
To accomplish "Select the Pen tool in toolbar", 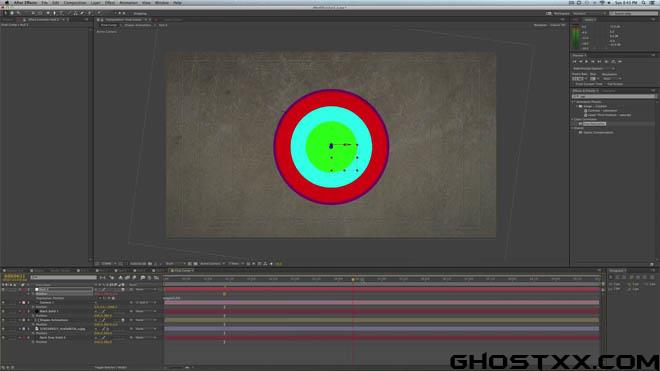I will 55,13.
